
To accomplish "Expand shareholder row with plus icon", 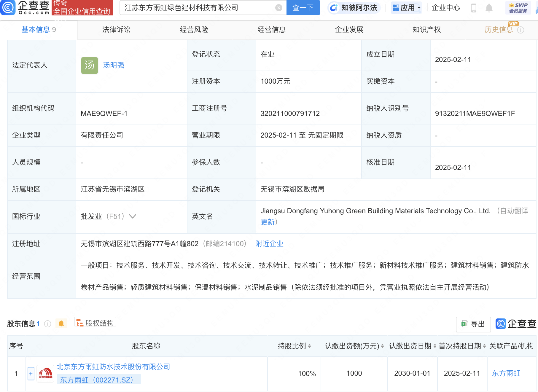I will (31, 374).
